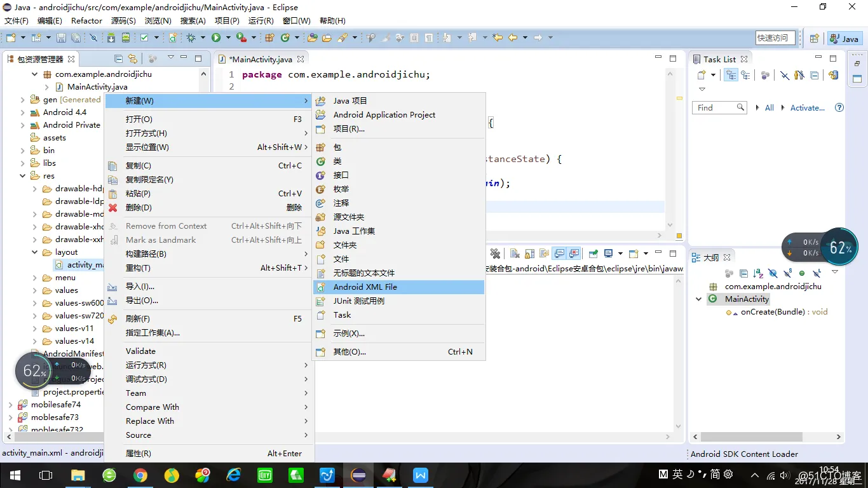
Task: Click the New Task icon in Task List
Action: click(x=702, y=75)
